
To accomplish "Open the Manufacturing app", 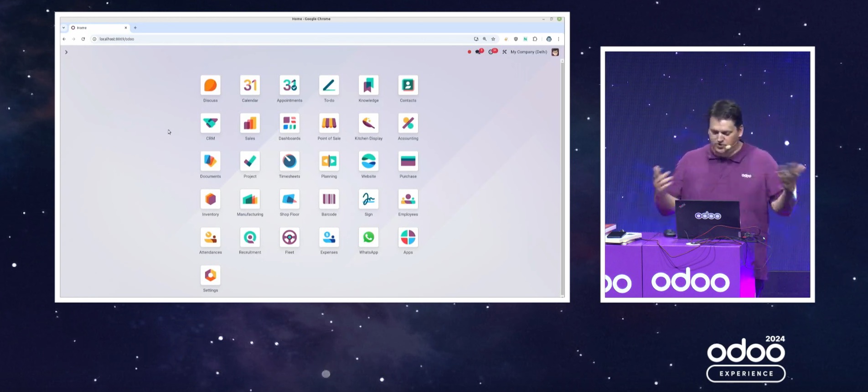I will (250, 199).
